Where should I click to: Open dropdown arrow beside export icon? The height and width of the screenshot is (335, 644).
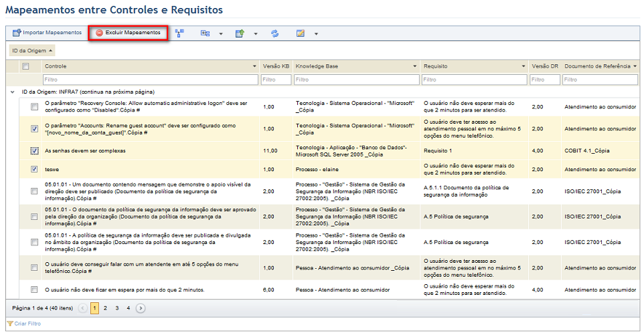coord(256,33)
